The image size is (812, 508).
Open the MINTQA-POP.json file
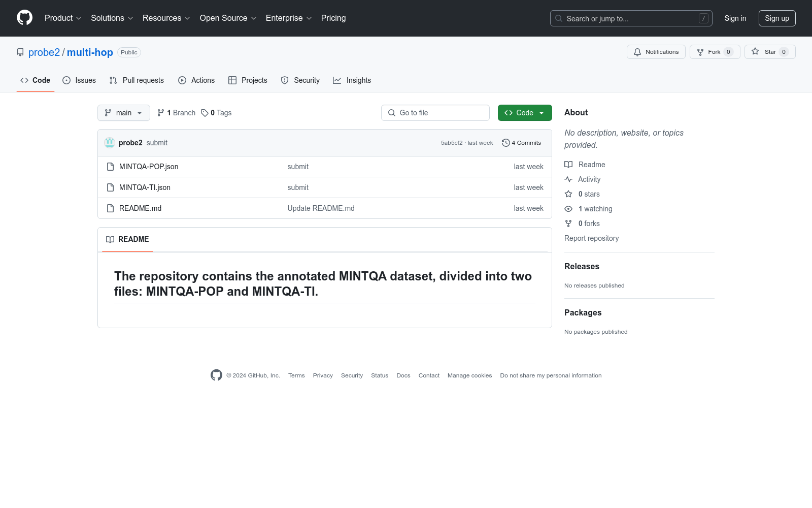point(149,167)
